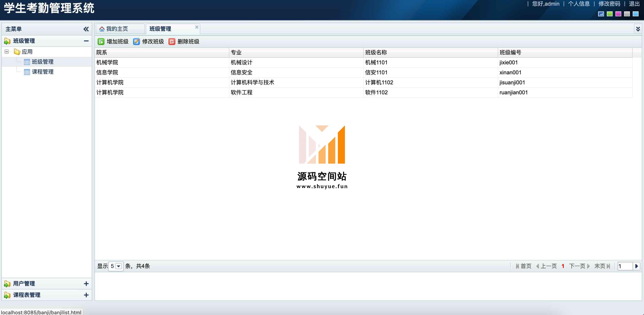Image resolution: width=644 pixels, height=315 pixels.
Task: Click the first page arrow icon
Action: tap(518, 266)
